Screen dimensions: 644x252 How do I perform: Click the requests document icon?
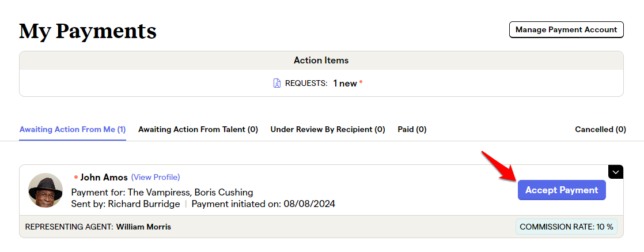tap(277, 84)
